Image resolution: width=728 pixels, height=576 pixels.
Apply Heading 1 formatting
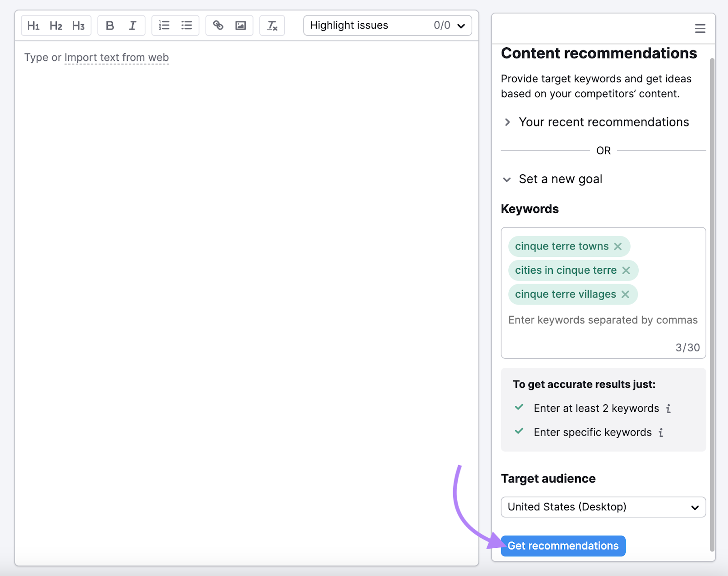pos(33,25)
